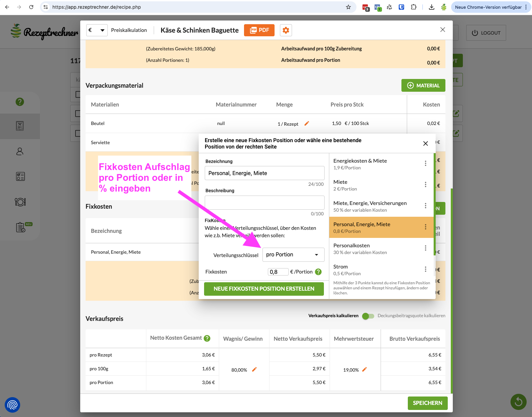Click help icon beside Fixkosten field
Image resolution: width=532 pixels, height=417 pixels.
click(319, 272)
